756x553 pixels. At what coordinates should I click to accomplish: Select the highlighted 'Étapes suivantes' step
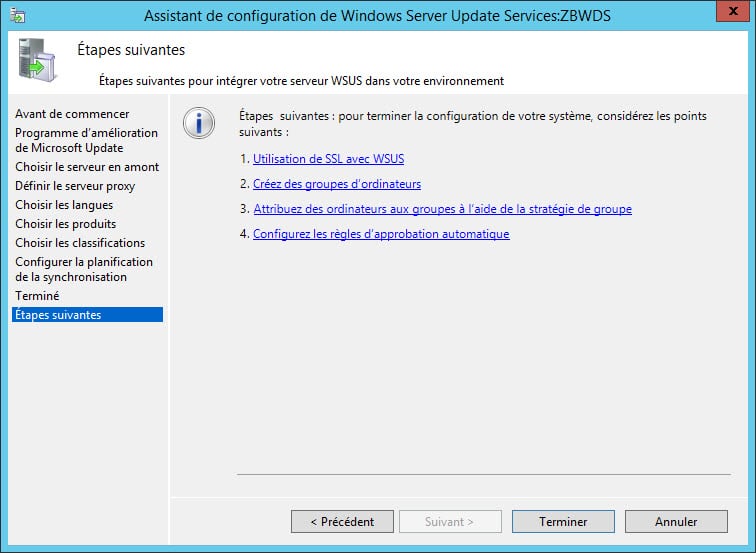[87, 315]
